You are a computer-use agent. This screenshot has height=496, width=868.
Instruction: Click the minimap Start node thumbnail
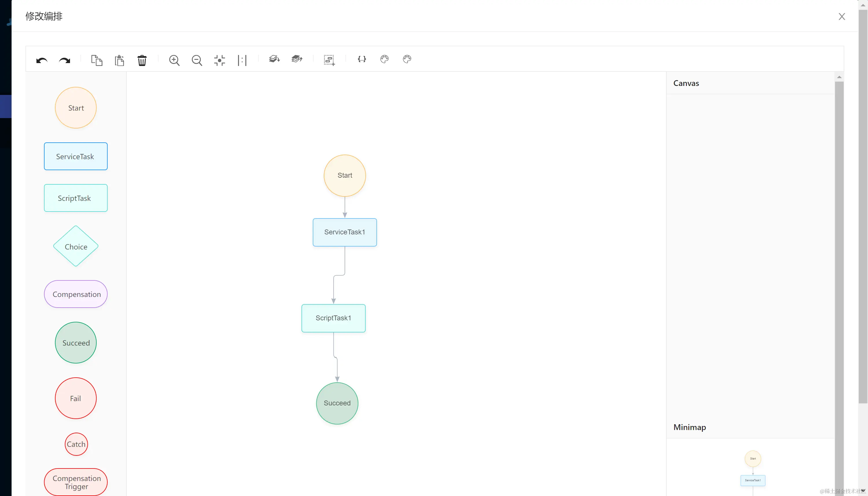point(753,459)
